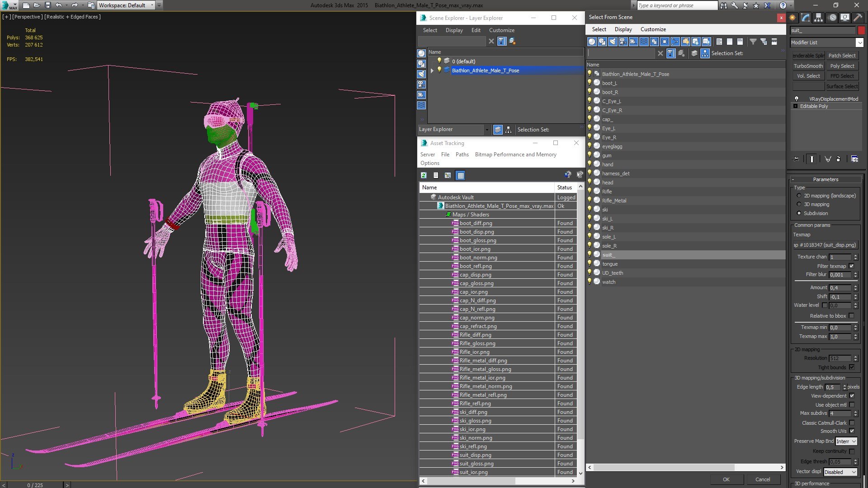Open the Preserve Map Bnd dropdown
The image size is (868, 488).
pos(846,441)
